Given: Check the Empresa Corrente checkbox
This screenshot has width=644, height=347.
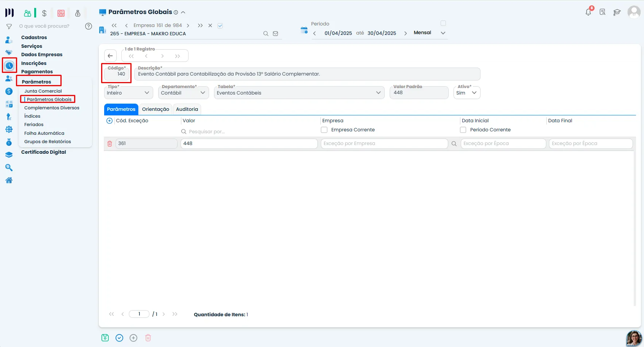Looking at the screenshot, I should click(324, 130).
